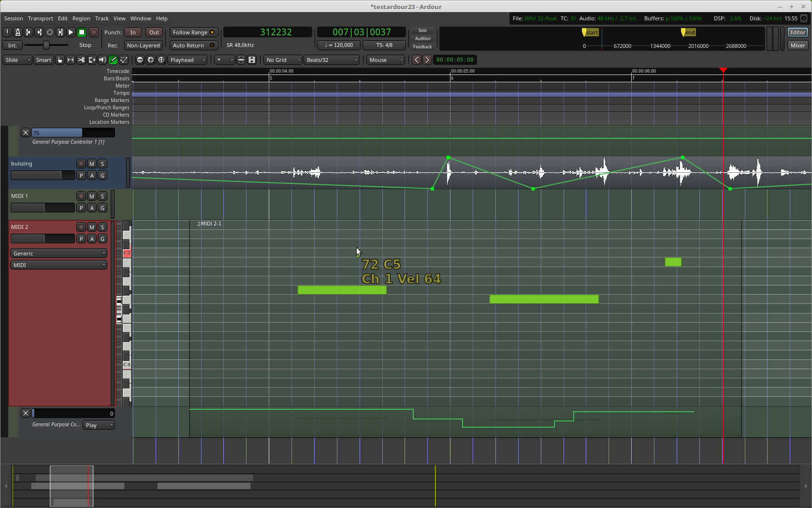The height and width of the screenshot is (508, 812).
Task: Select the Grab (hand) tool
Action: pyautogui.click(x=60, y=60)
